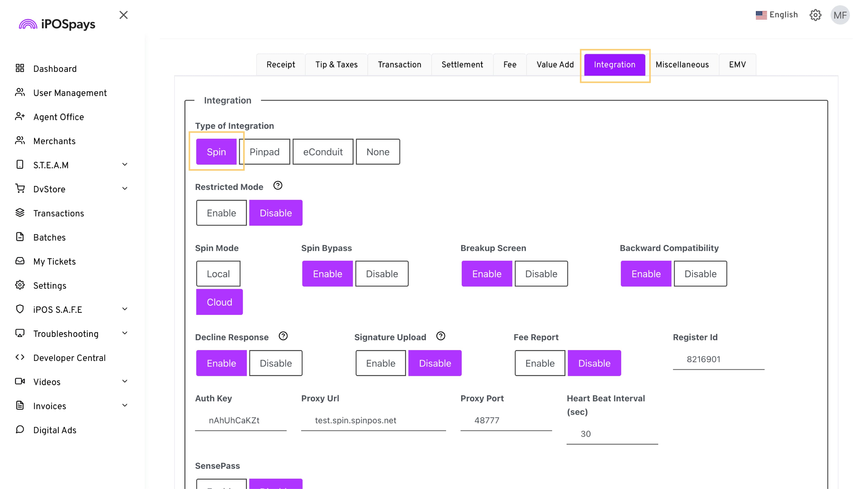
Task: Expand the Videos menu chevron
Action: [125, 381]
